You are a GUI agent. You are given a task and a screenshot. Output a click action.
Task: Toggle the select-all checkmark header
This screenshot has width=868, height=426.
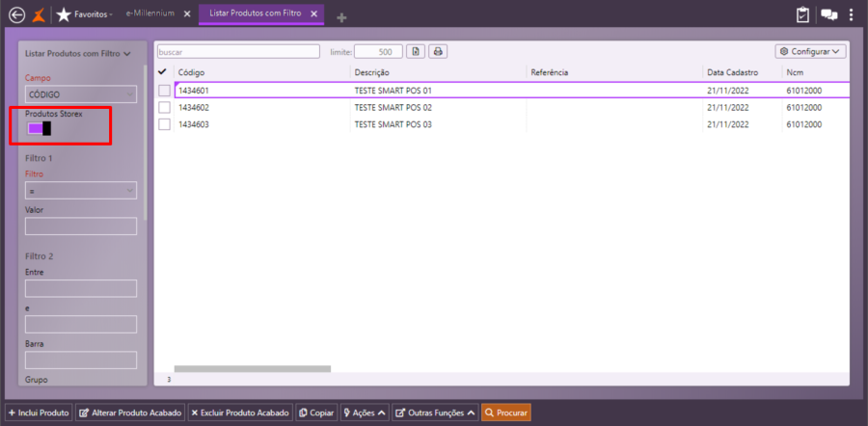pyautogui.click(x=162, y=72)
